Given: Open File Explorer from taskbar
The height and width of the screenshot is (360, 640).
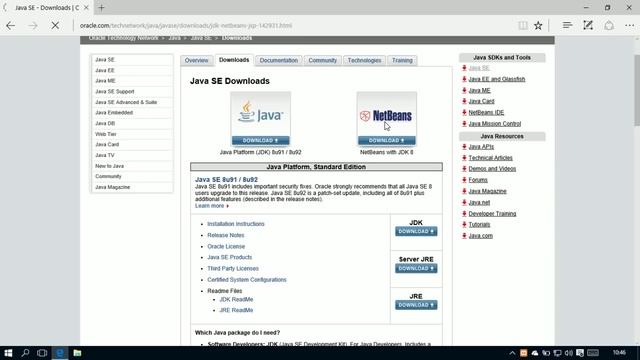Looking at the screenshot, I should (77, 353).
